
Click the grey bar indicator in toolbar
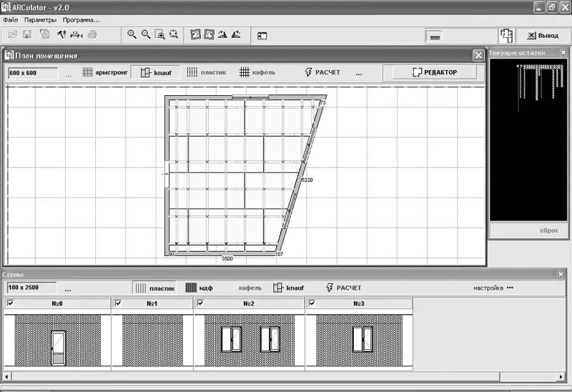tap(435, 36)
